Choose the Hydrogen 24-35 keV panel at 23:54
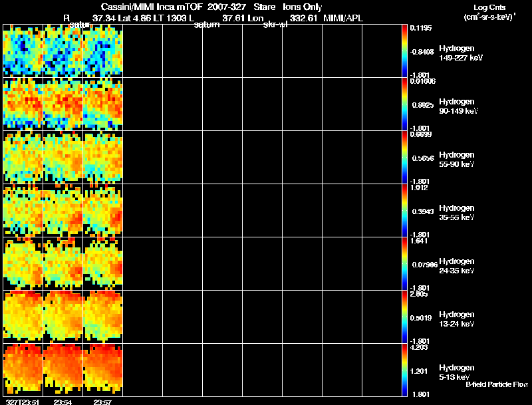The height and width of the screenshot is (405, 532). point(63,264)
